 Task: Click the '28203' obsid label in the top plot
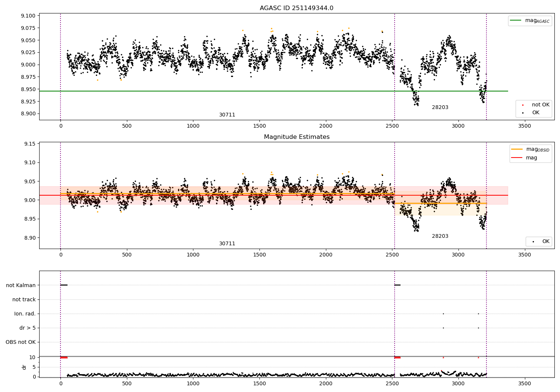(x=440, y=108)
